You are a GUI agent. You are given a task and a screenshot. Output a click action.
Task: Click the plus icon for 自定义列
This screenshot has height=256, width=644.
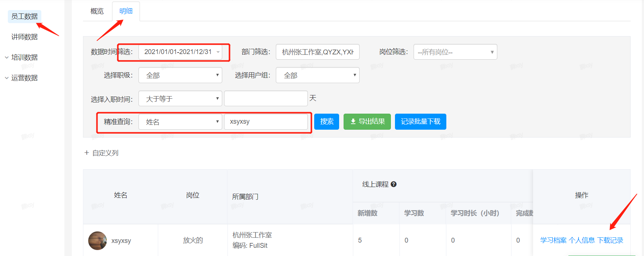click(87, 153)
